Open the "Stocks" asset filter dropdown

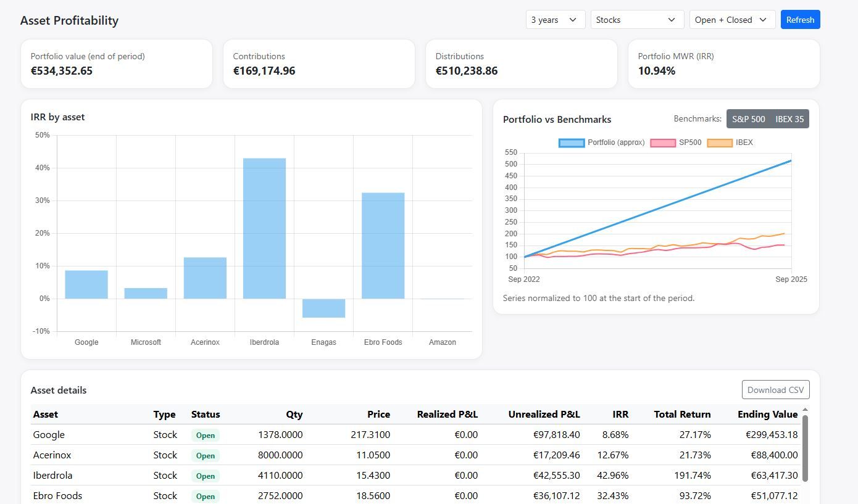pos(636,19)
